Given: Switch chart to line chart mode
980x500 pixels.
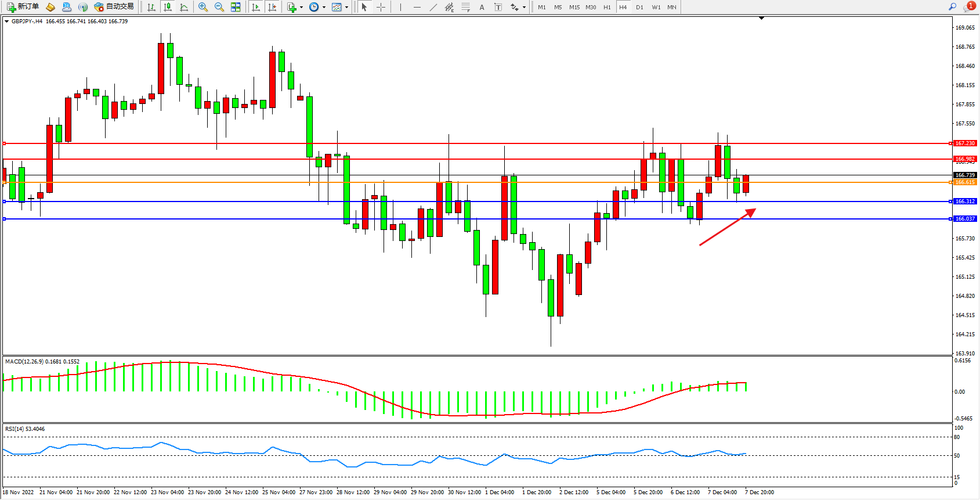Looking at the screenshot, I should (x=184, y=7).
